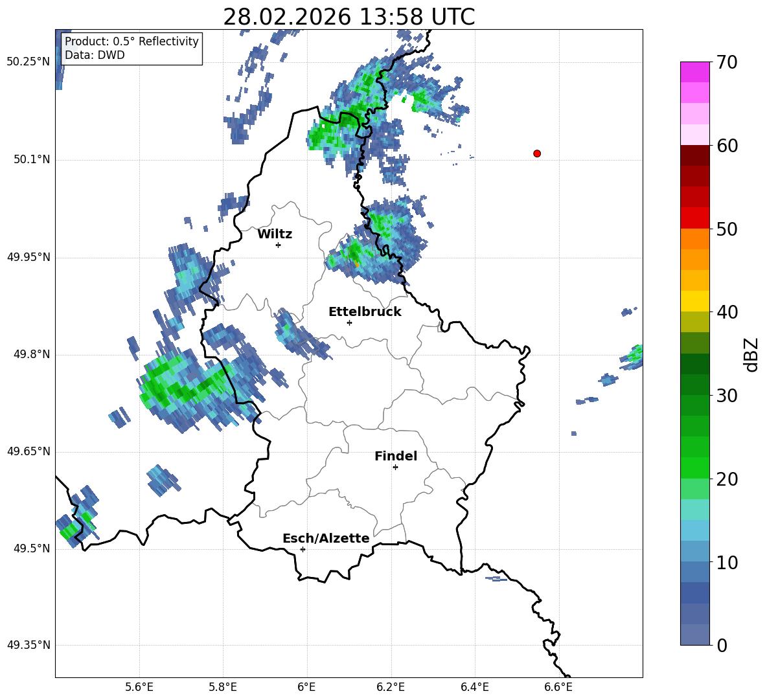Click the 60 tick on colorbar

(x=726, y=146)
